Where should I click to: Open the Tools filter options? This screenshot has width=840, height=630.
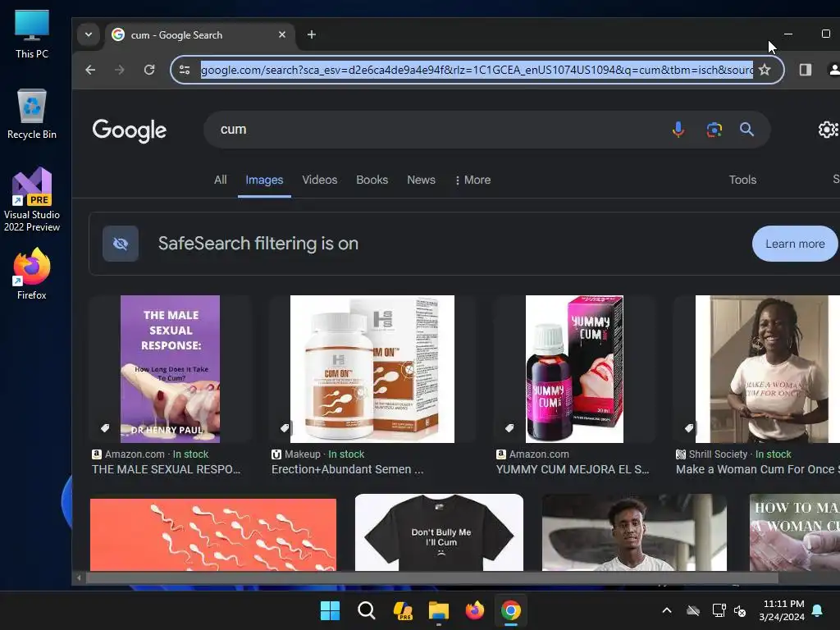click(x=742, y=180)
